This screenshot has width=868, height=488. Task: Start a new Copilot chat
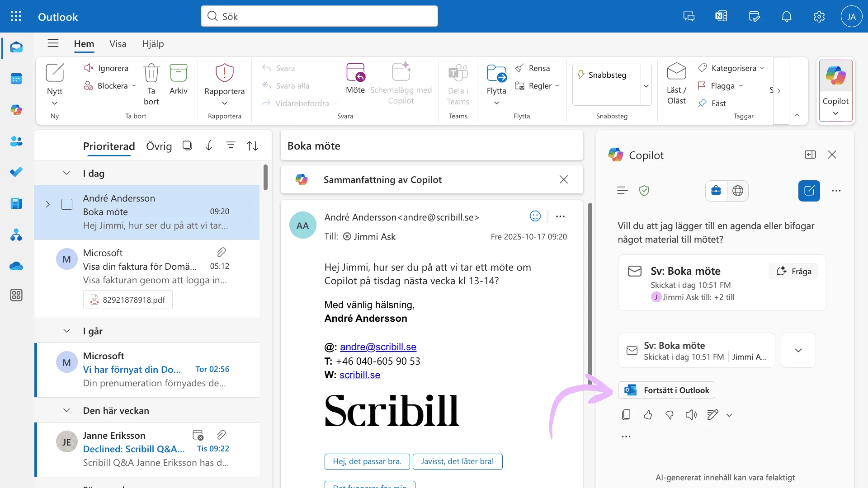(809, 191)
